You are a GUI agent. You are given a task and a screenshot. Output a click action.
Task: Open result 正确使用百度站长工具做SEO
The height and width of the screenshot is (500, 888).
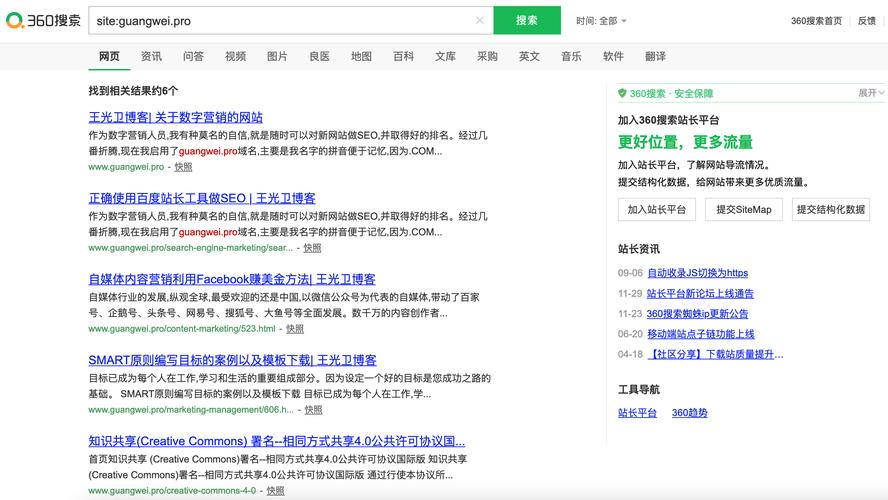click(201, 198)
